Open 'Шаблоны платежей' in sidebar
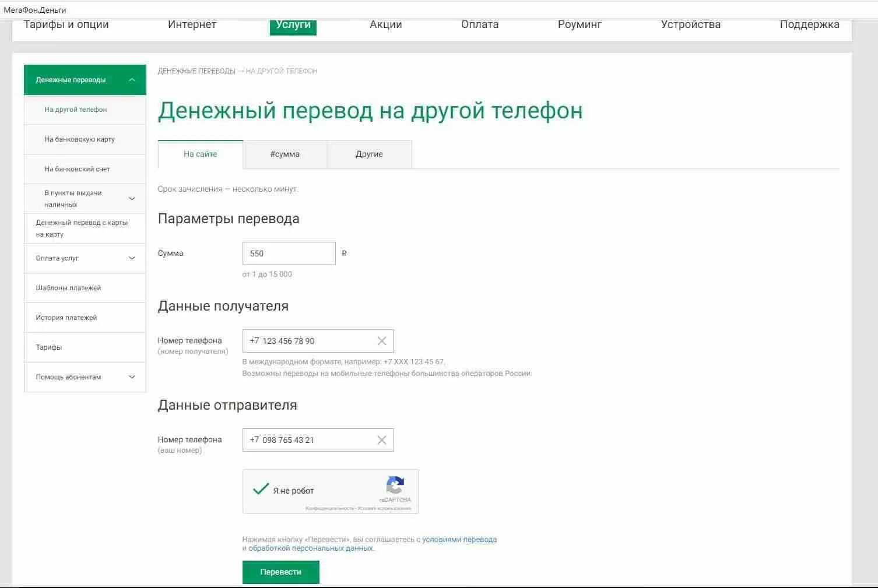The height and width of the screenshot is (588, 878). pos(85,288)
